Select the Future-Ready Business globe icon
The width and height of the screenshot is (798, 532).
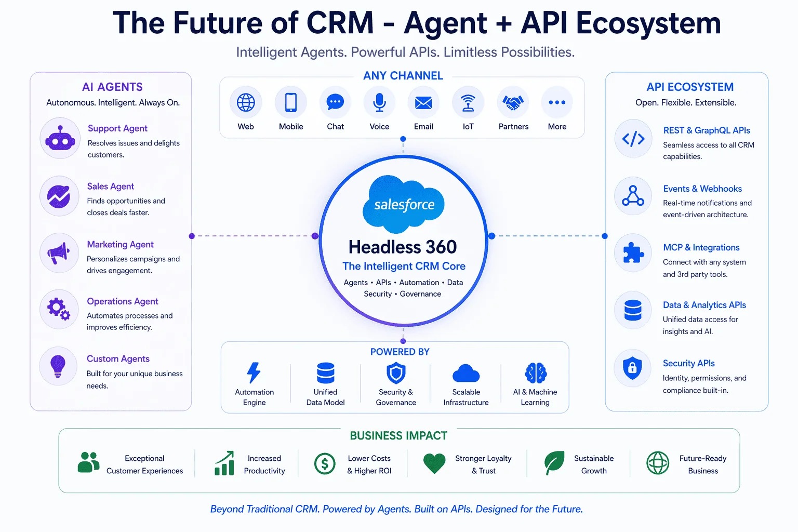click(658, 463)
